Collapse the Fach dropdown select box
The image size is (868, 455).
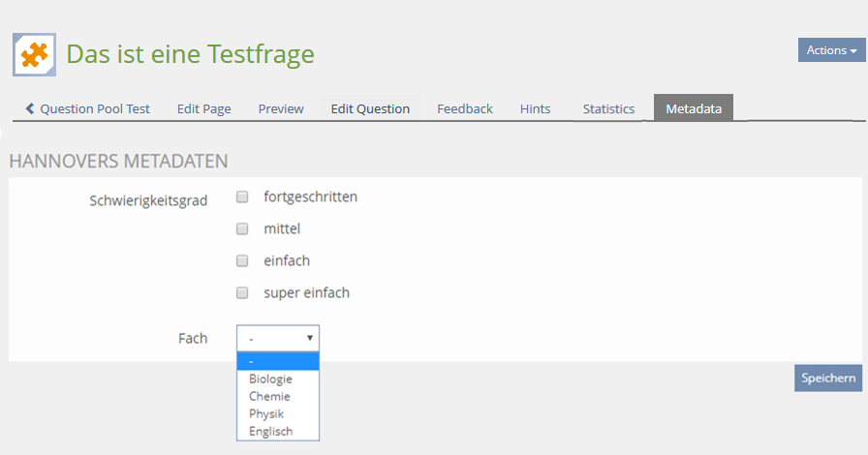tap(278, 338)
